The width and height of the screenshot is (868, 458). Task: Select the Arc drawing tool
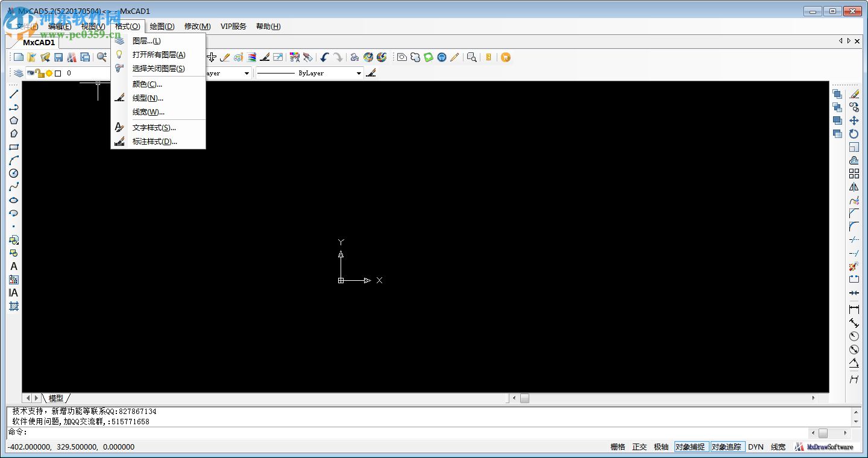[13, 160]
